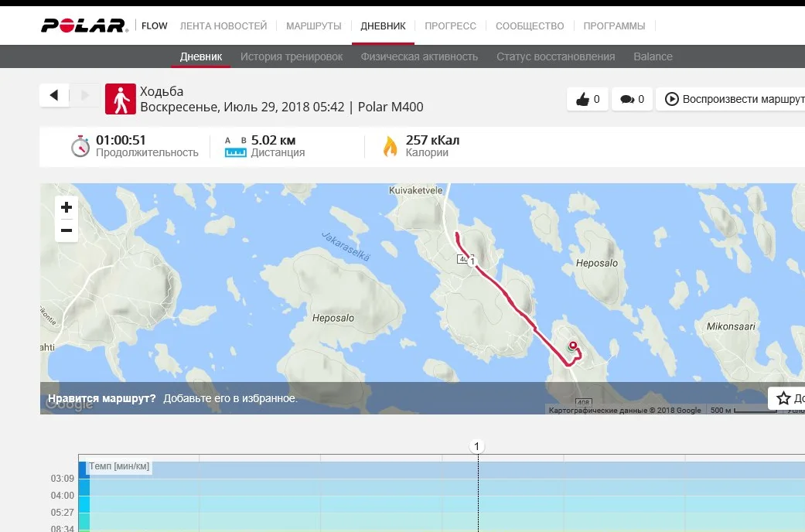Click the 04:00 pace axis value
This screenshot has height=532, width=805.
click(x=63, y=496)
